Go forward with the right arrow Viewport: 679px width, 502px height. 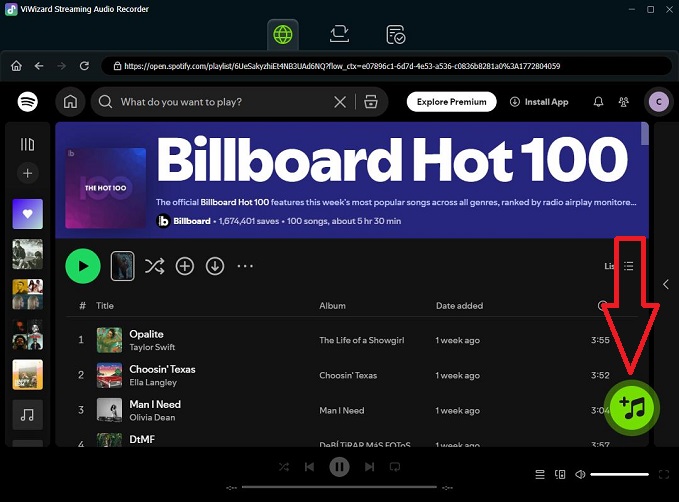[61, 66]
